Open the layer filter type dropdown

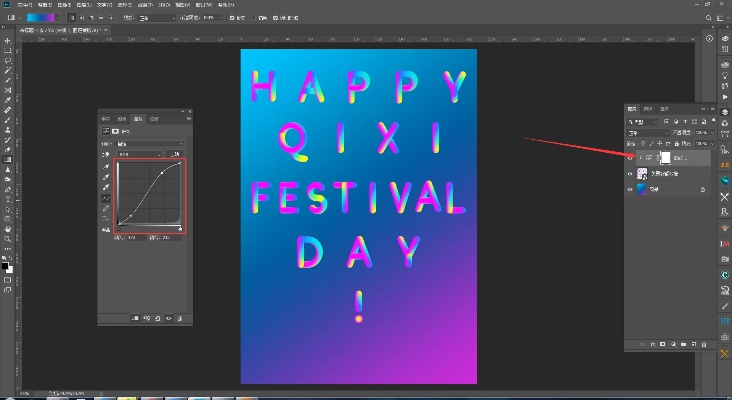642,122
